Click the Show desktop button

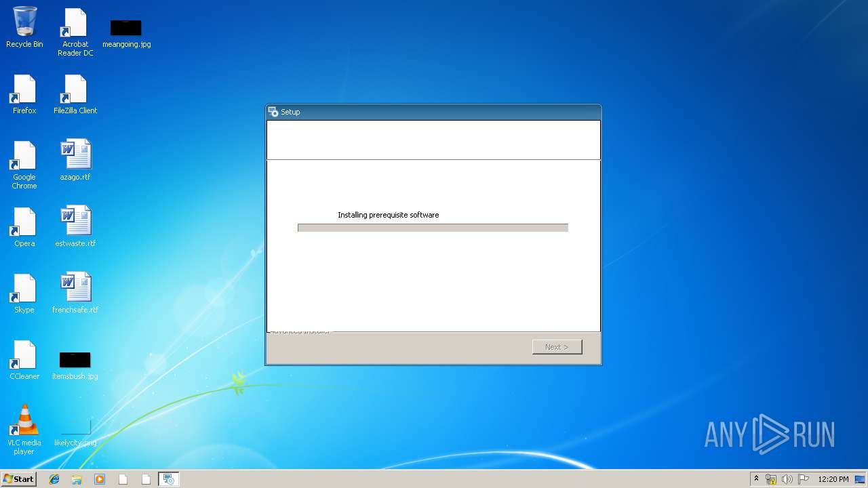coord(861,479)
